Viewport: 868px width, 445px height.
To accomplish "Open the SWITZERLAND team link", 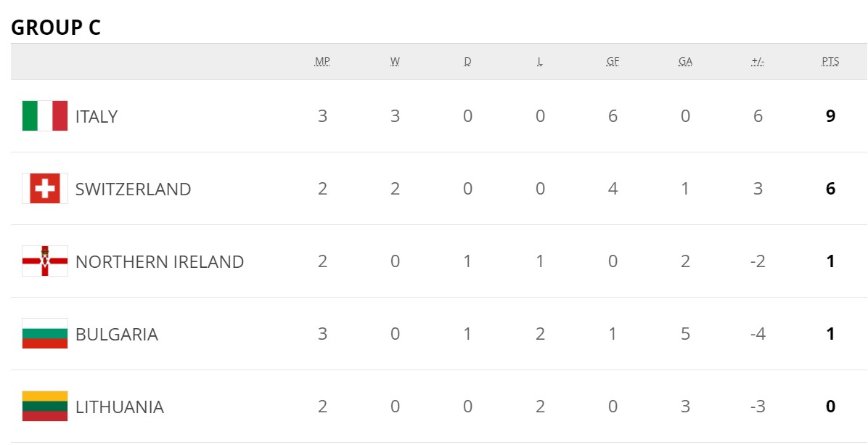I will [133, 189].
